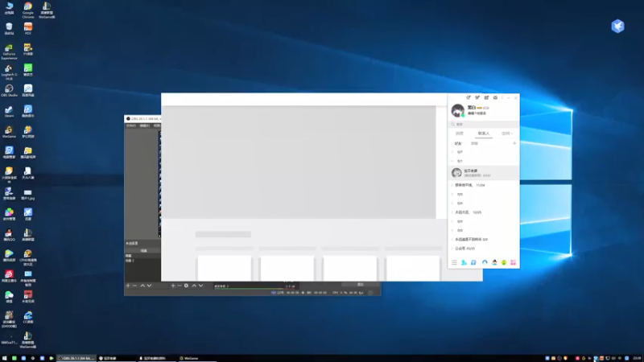
Task: Open the first menu in OBS menu bar
Action: pyautogui.click(x=131, y=125)
